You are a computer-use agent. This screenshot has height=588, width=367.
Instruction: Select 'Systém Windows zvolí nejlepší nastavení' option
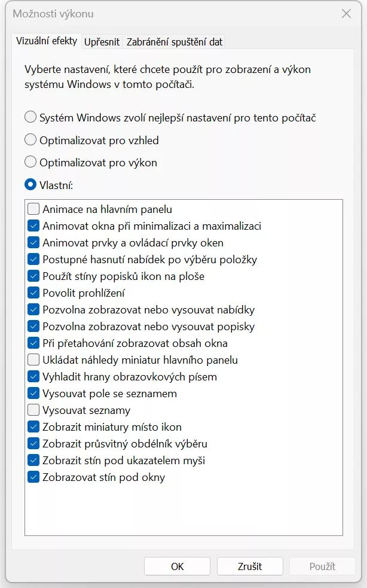tap(30, 118)
